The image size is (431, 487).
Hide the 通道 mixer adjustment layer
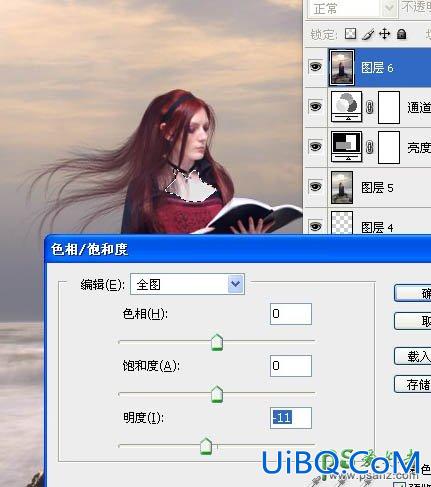coord(315,107)
